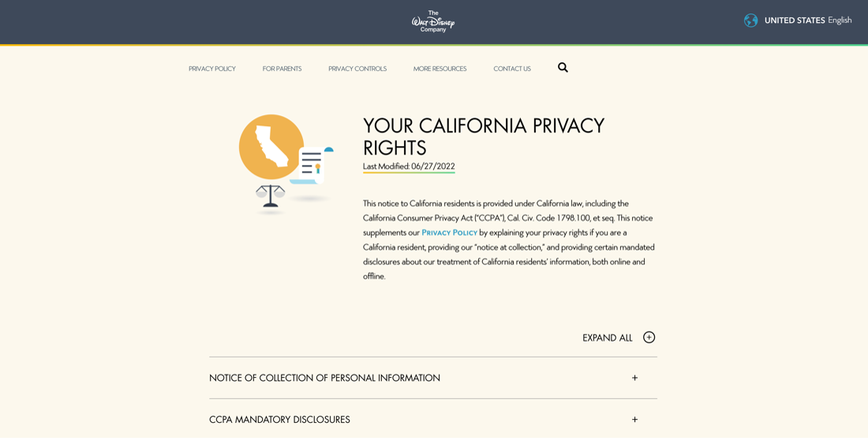
Task: Click the English language label
Action: click(x=840, y=21)
